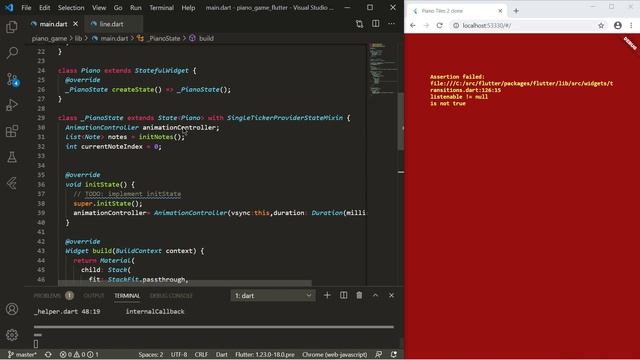
Task: Select the line.dart editor tab
Action: point(111,24)
